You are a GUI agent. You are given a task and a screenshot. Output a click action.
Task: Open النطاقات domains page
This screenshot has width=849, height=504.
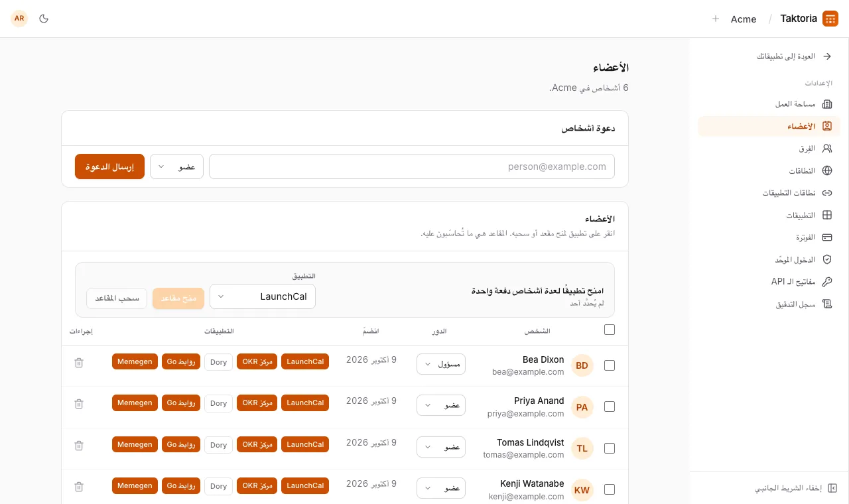[769, 170]
